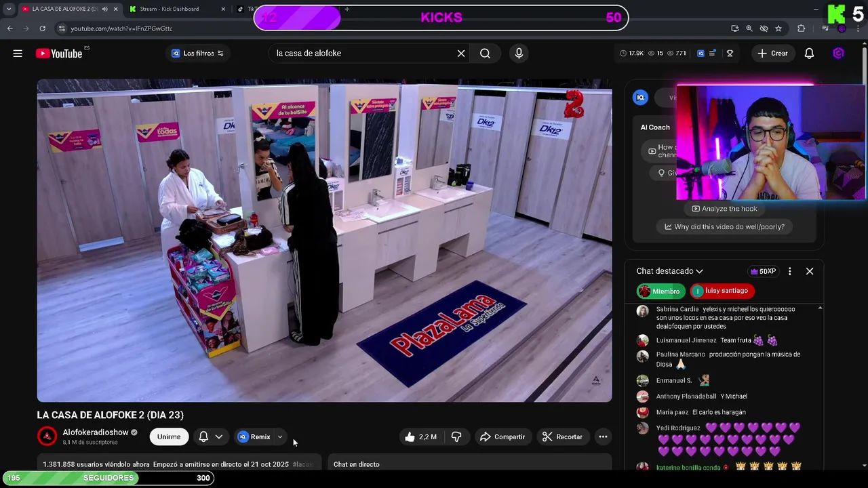The image size is (868, 488).
Task: Click the vidIQ trophy icon
Action: point(730,54)
